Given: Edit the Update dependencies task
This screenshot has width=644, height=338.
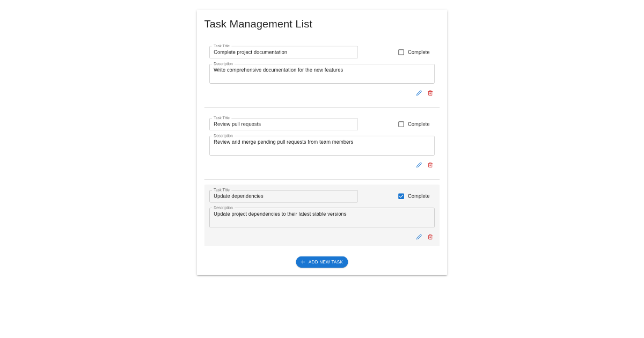Looking at the screenshot, I should [x=419, y=237].
